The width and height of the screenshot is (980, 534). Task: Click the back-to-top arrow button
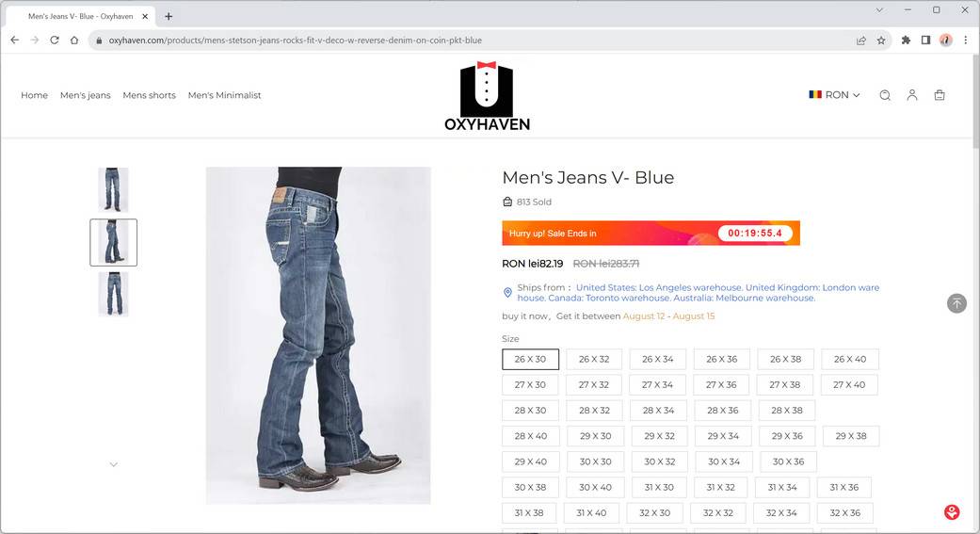click(x=956, y=303)
